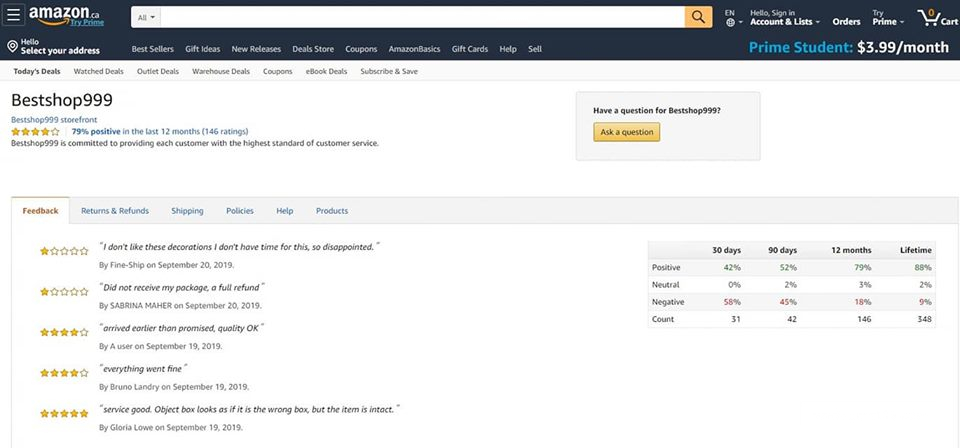Open the hamburger navigation menu
960x448 pixels.
point(14,17)
